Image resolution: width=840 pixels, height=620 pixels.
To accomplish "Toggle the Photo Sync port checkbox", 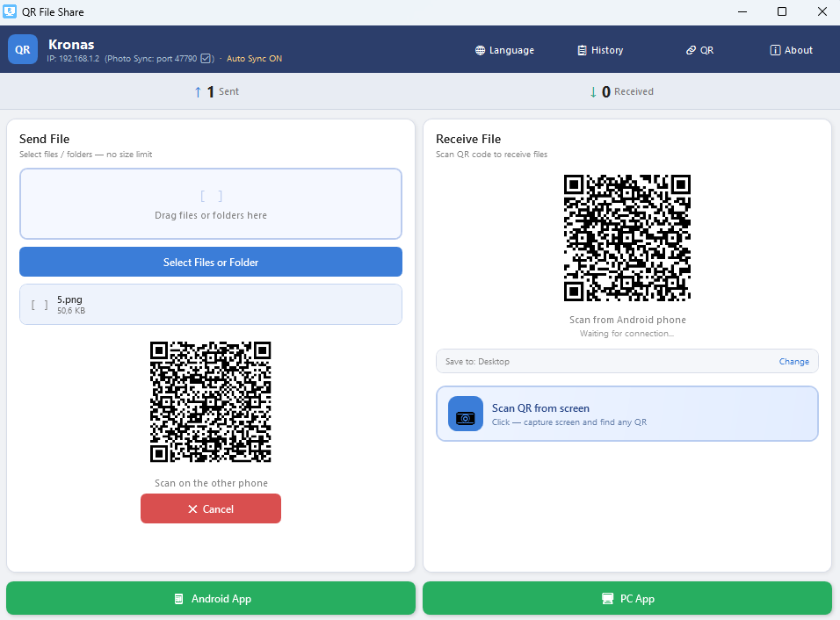I will point(204,59).
